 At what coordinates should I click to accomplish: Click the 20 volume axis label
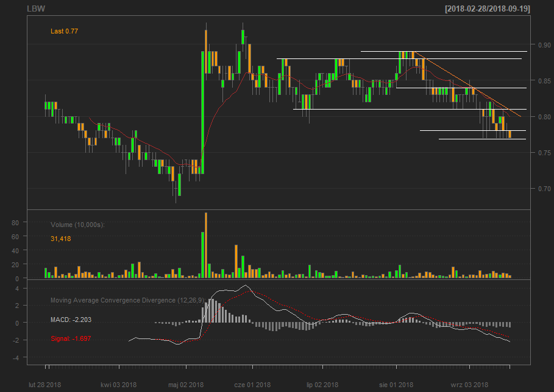point(15,265)
